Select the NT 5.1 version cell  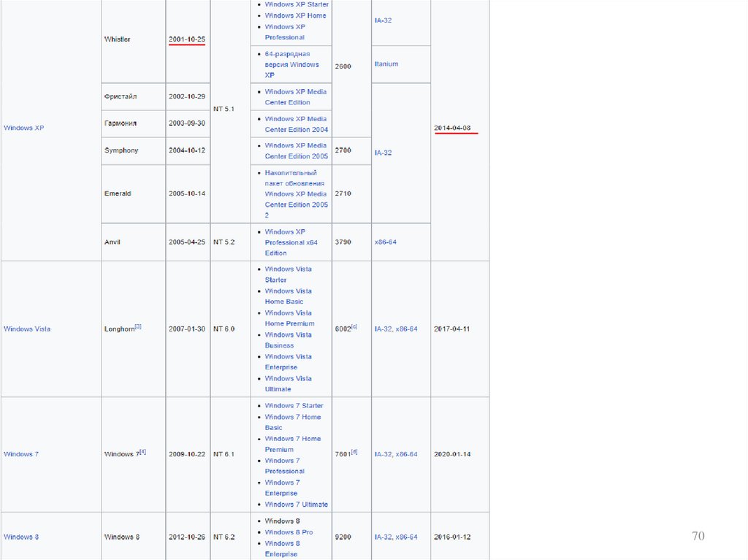point(230,109)
